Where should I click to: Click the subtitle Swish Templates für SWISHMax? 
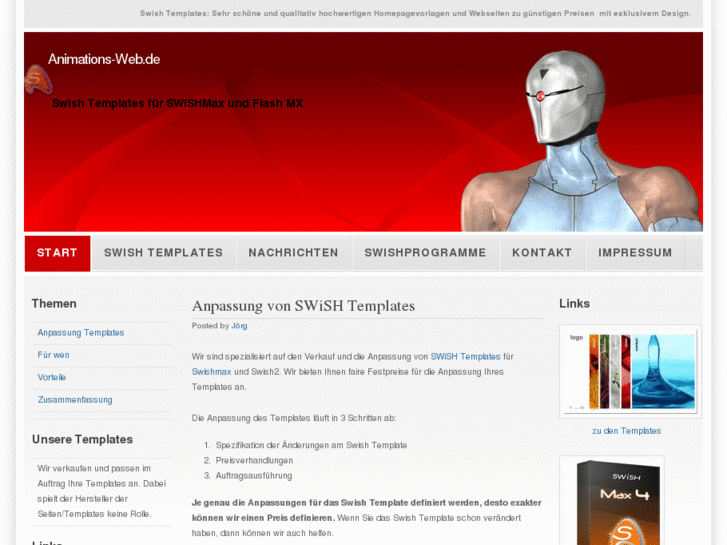177,103
